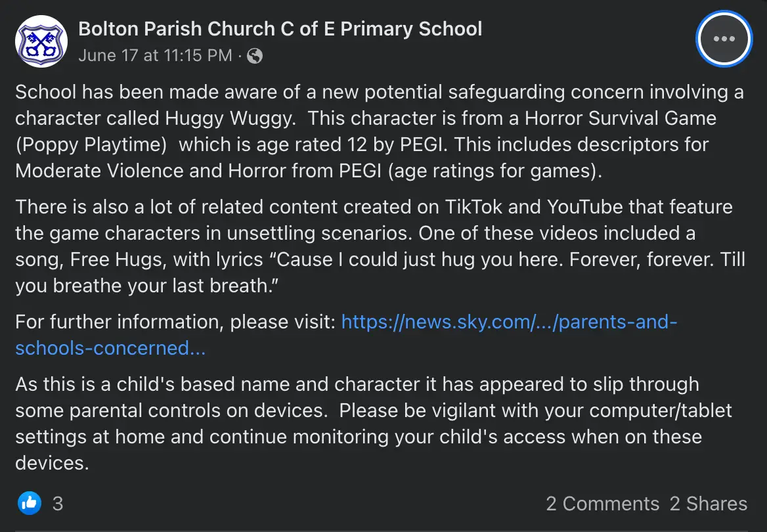
Task: Open the June 17 post timestamp
Action: pos(155,55)
